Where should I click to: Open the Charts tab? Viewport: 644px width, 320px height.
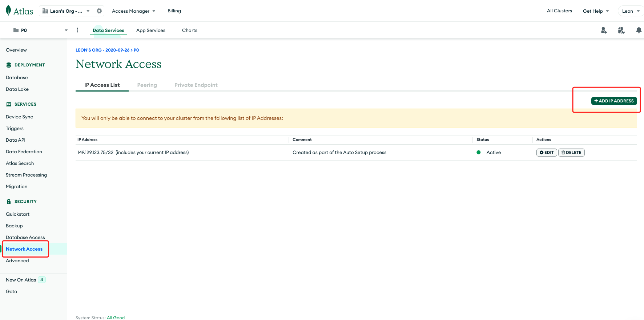[190, 30]
